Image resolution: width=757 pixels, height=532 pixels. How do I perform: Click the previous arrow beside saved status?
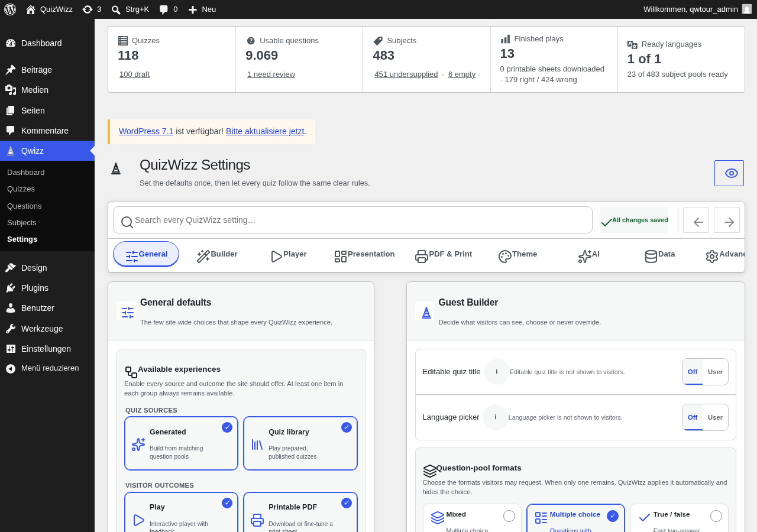(696, 220)
